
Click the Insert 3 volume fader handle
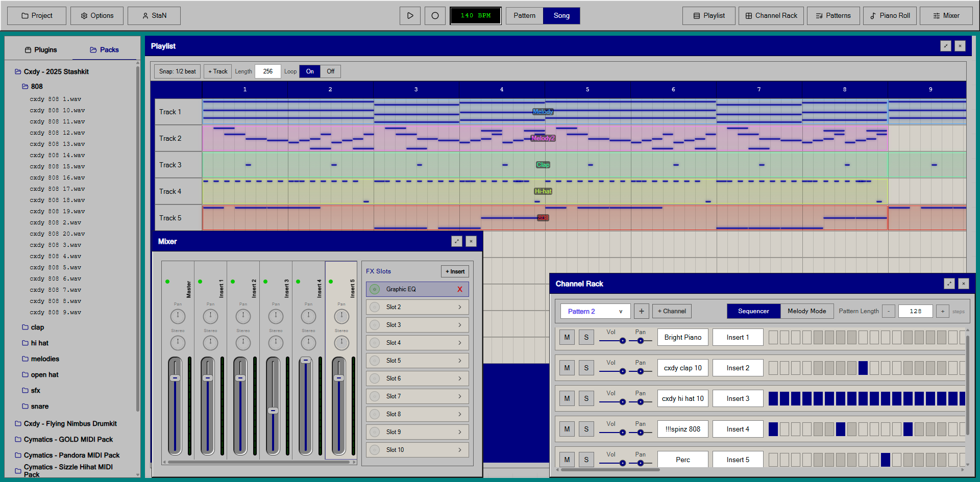(273, 411)
